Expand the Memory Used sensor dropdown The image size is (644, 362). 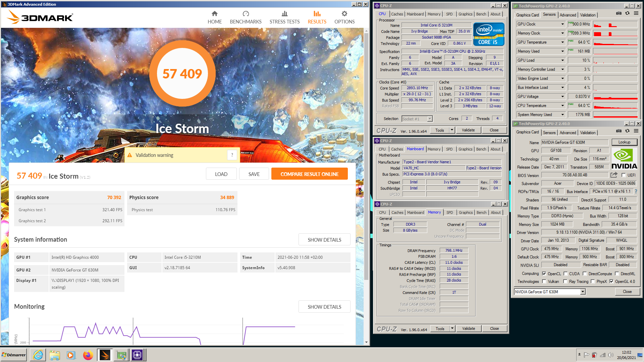tap(562, 51)
